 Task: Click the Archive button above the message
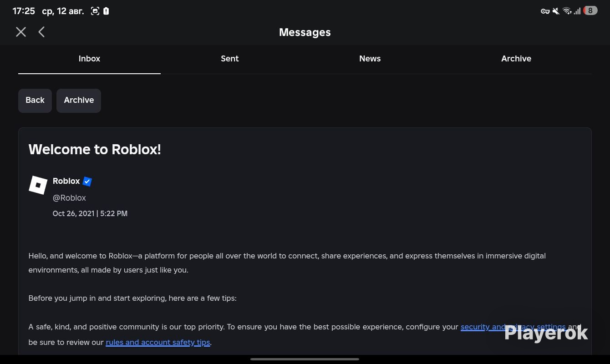79,101
